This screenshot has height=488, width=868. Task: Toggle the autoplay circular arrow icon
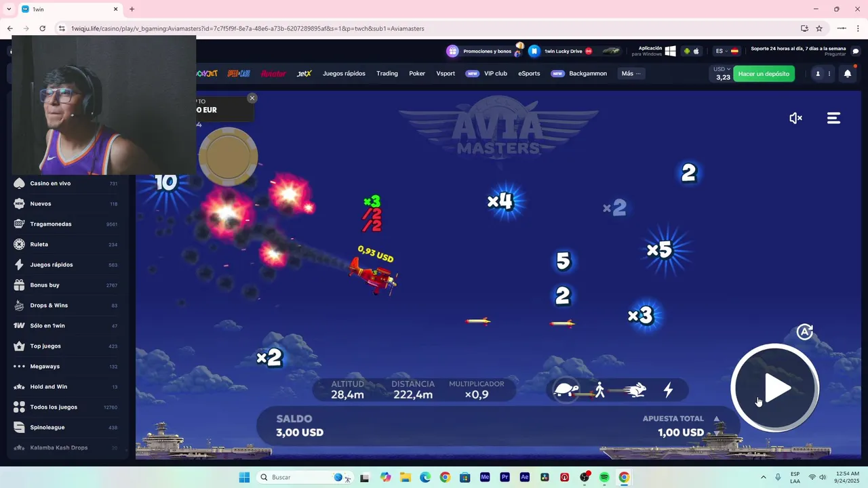click(804, 331)
